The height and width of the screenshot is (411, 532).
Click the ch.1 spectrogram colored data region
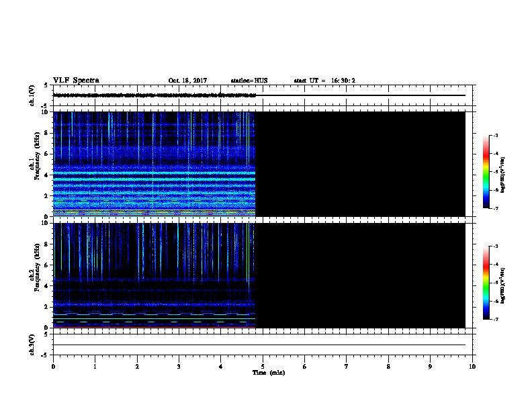154,164
